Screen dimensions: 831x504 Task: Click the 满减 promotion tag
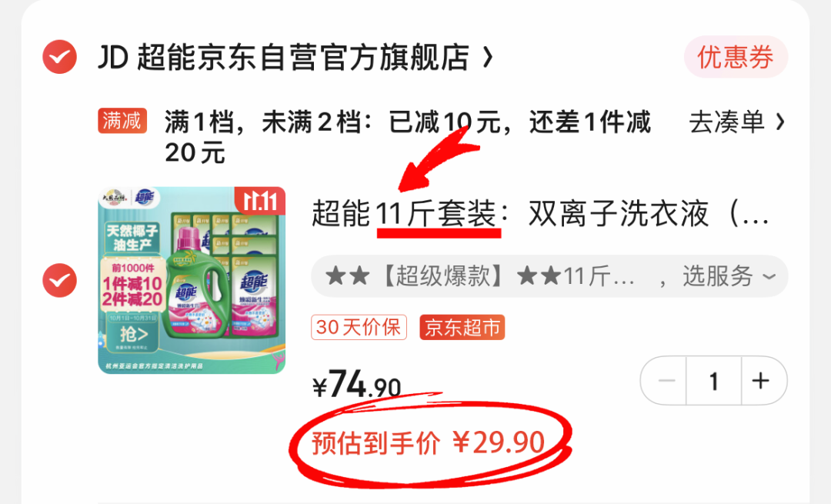pyautogui.click(x=122, y=121)
